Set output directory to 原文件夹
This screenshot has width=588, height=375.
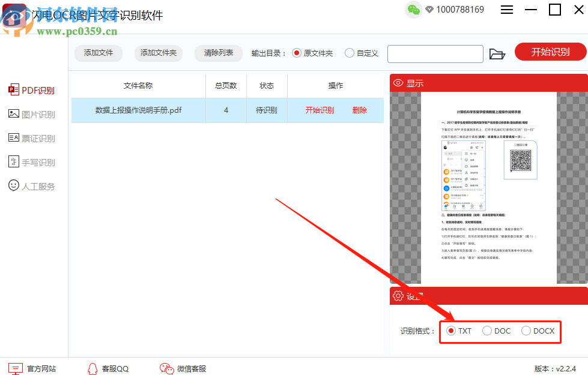coord(297,53)
